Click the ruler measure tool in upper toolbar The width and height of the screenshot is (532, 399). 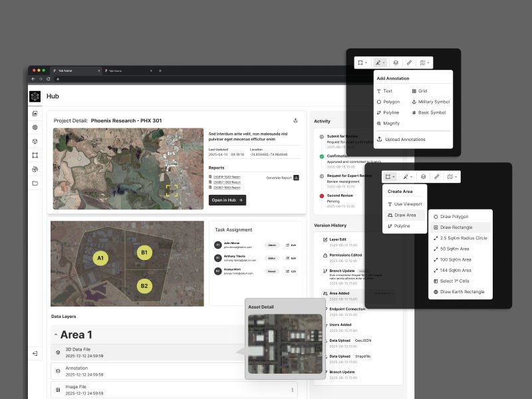tap(409, 63)
